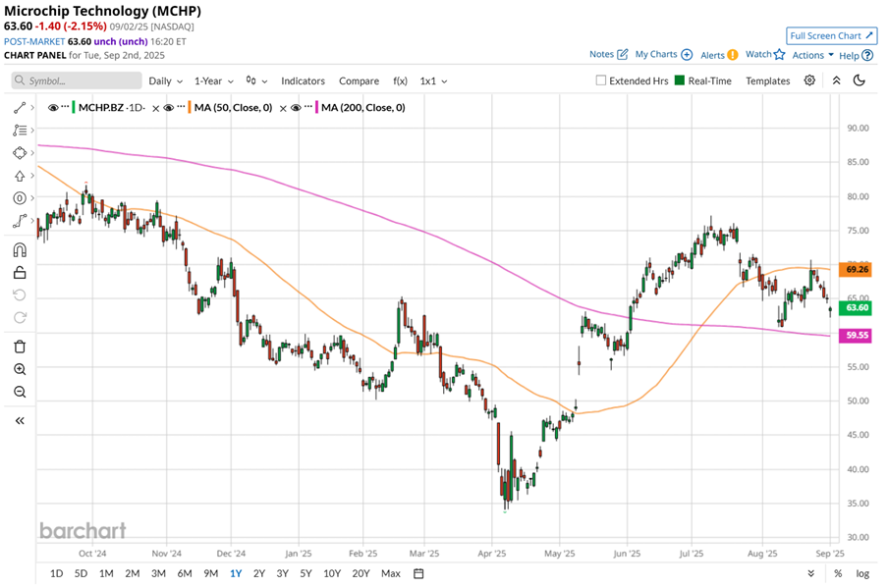Image resolution: width=888 pixels, height=588 pixels.
Task: Expand the Actions dropdown menu
Action: click(812, 55)
